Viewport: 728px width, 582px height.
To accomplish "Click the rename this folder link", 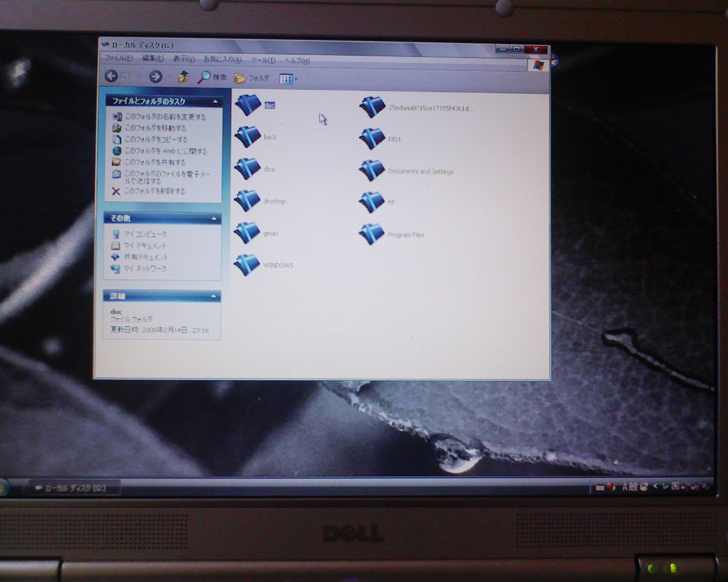I will click(x=165, y=117).
